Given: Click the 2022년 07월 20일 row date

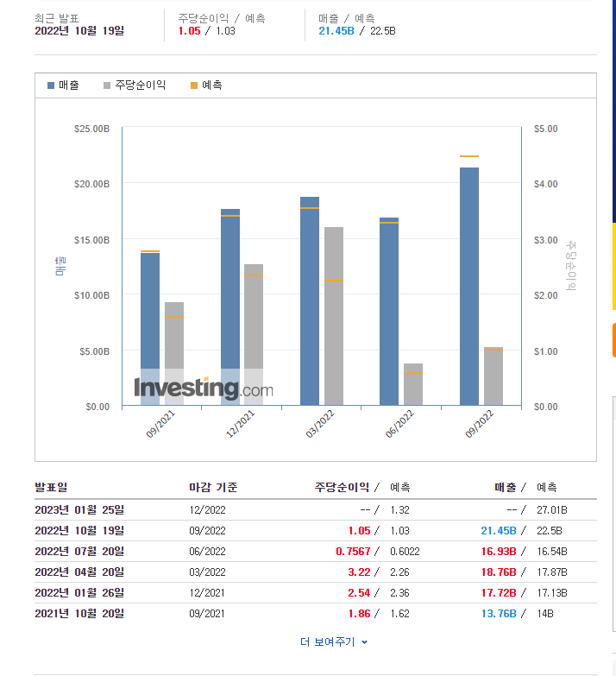Looking at the screenshot, I should tap(79, 552).
